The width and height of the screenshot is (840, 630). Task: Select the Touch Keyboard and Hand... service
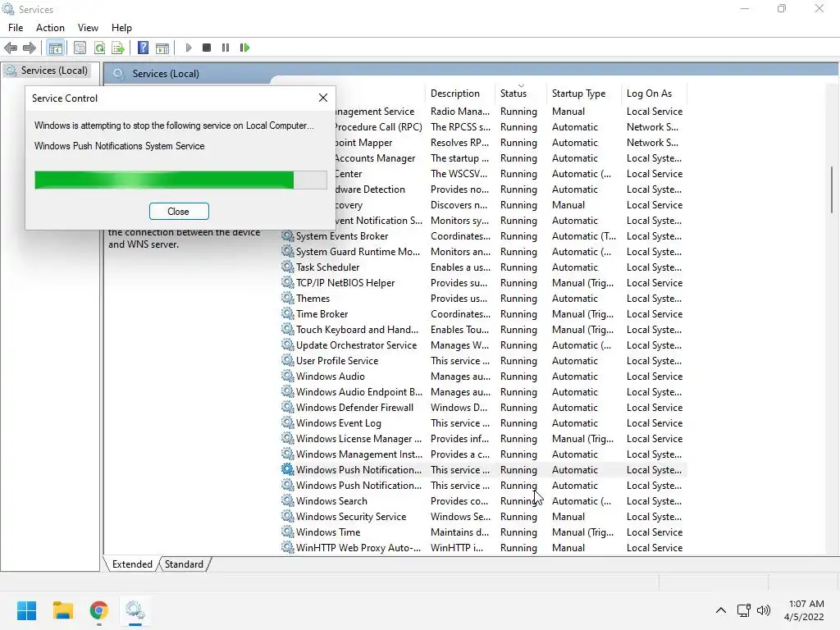click(x=483, y=330)
